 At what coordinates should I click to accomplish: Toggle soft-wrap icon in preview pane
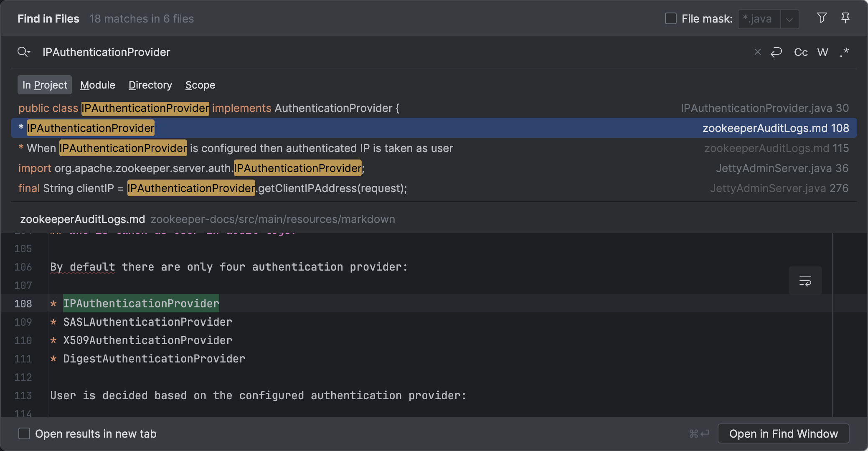click(x=805, y=281)
